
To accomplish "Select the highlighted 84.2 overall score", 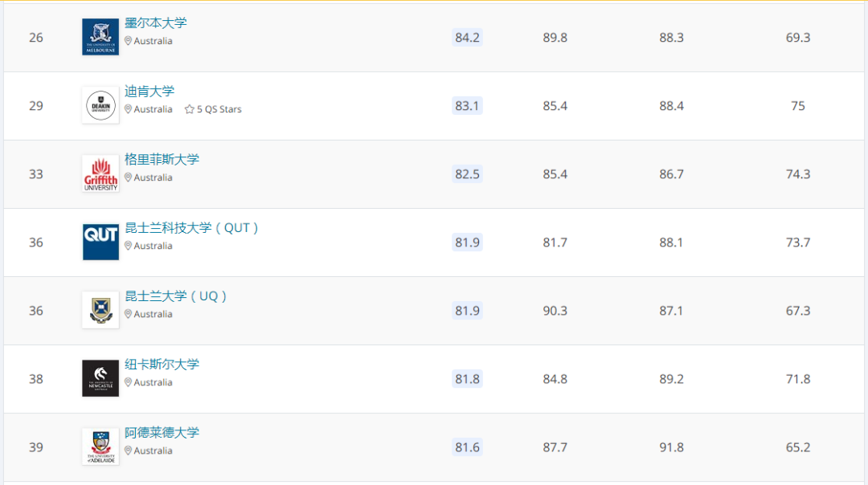I will click(x=467, y=38).
